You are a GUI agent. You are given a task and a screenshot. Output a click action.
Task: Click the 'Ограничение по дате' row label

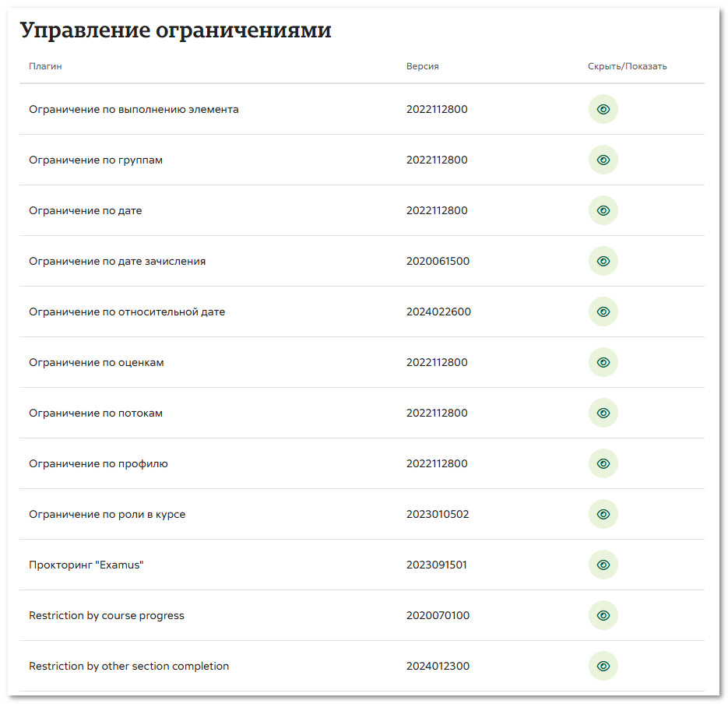coord(86,211)
